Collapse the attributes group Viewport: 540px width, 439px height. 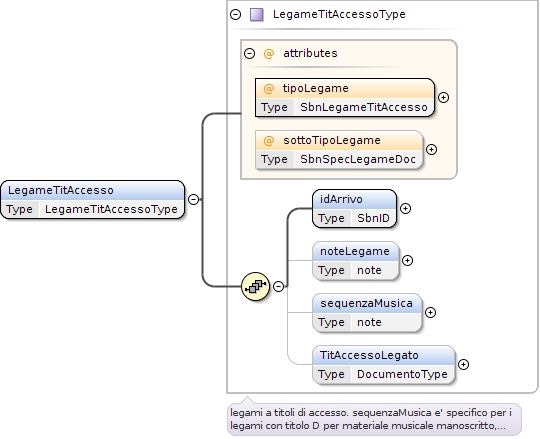pos(249,53)
